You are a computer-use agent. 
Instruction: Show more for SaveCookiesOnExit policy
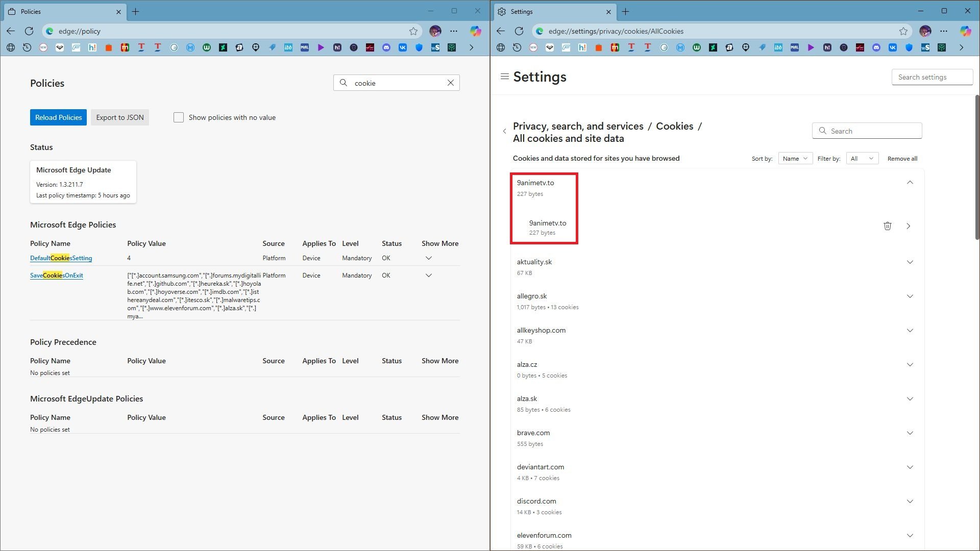pos(429,275)
